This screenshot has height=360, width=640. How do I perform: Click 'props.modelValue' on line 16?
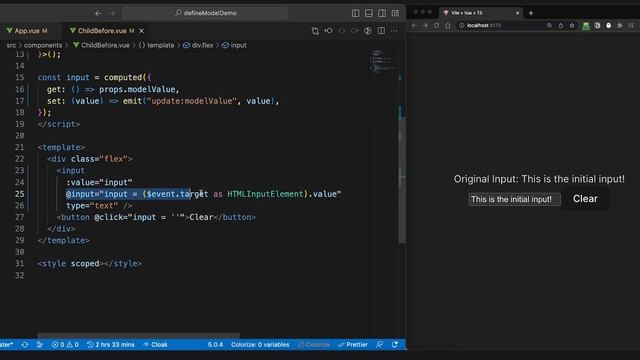pos(137,89)
